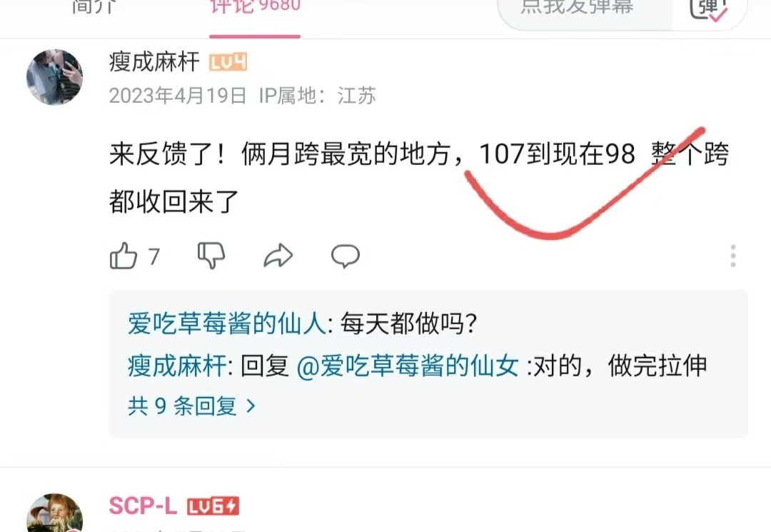Like the comment by 瘦成麻杆
771x532 pixels.
(124, 256)
